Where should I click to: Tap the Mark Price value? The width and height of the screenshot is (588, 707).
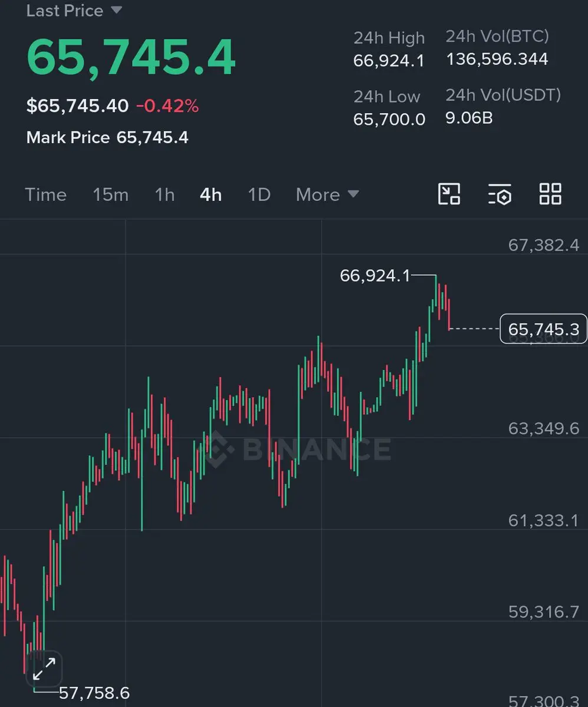coord(153,138)
